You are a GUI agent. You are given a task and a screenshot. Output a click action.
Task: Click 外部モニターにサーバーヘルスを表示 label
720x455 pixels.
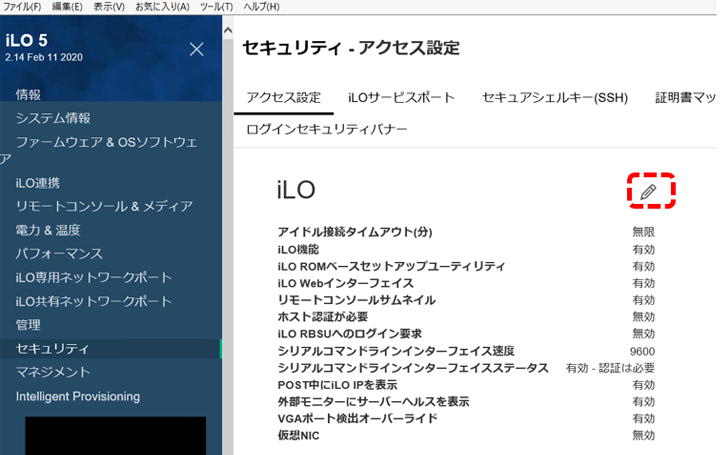(x=373, y=402)
